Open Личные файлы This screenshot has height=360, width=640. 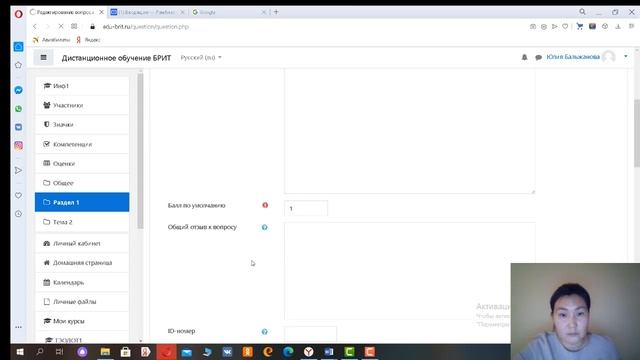(82, 302)
